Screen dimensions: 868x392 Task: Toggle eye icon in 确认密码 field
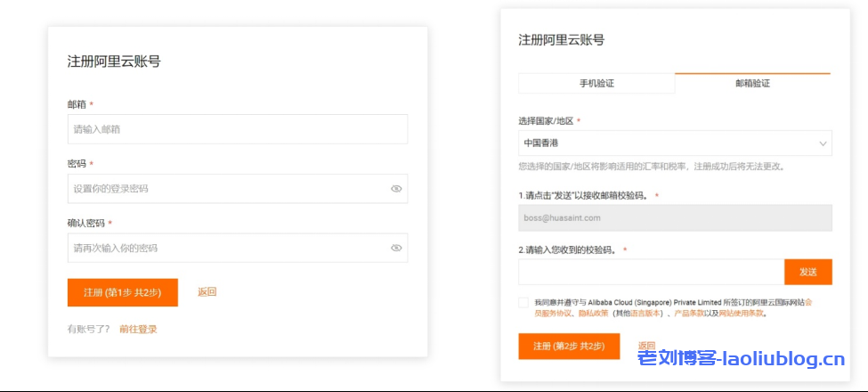tap(396, 248)
